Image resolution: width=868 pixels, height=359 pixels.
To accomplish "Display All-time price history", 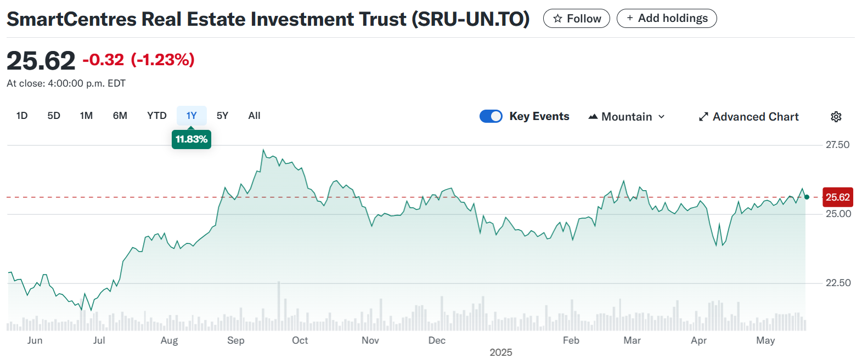I will click(254, 116).
